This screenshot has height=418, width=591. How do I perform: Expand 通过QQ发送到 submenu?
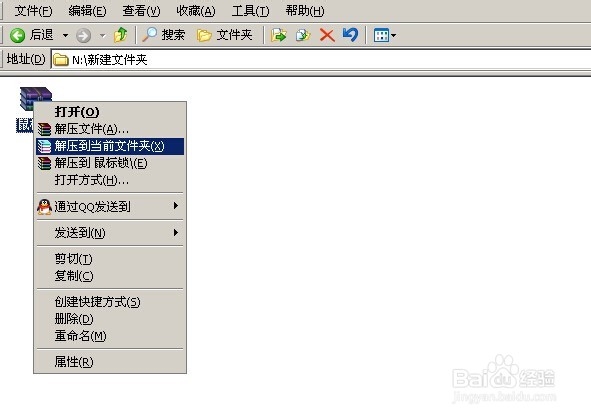click(x=110, y=206)
